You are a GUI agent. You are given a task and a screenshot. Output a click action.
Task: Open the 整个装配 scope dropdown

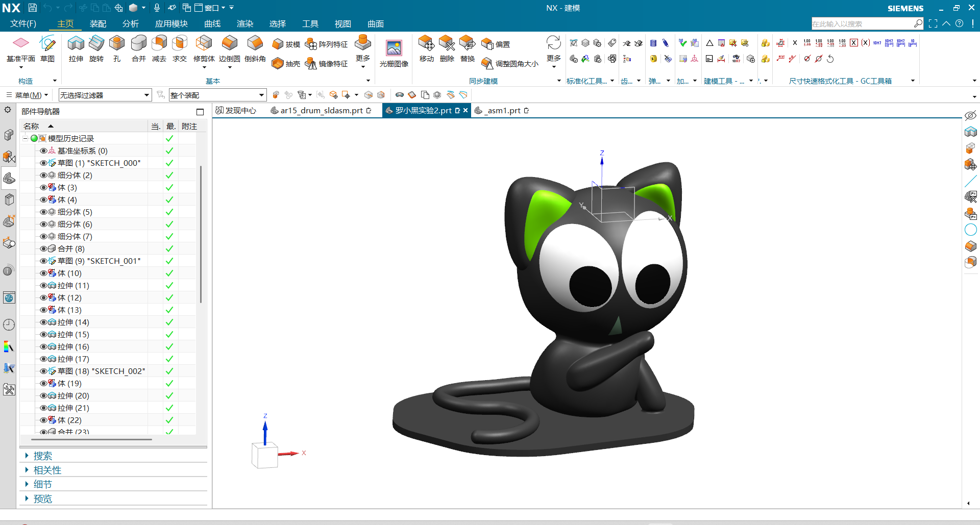217,95
